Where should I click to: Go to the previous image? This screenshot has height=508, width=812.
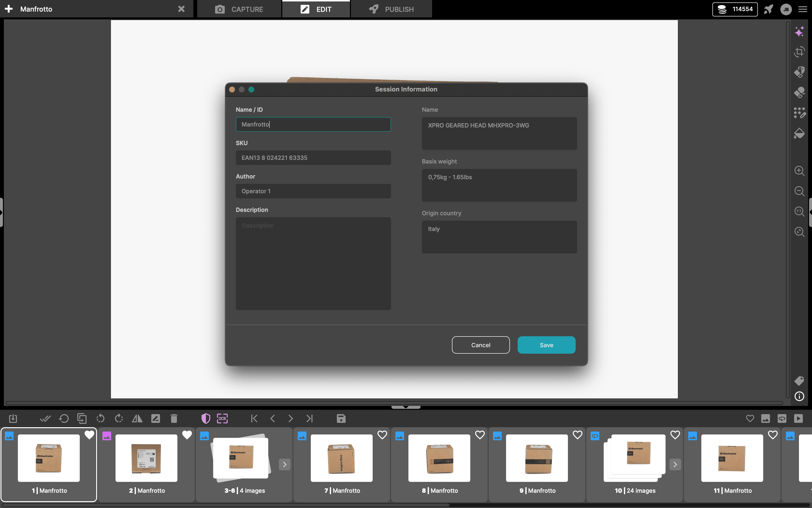tap(272, 419)
